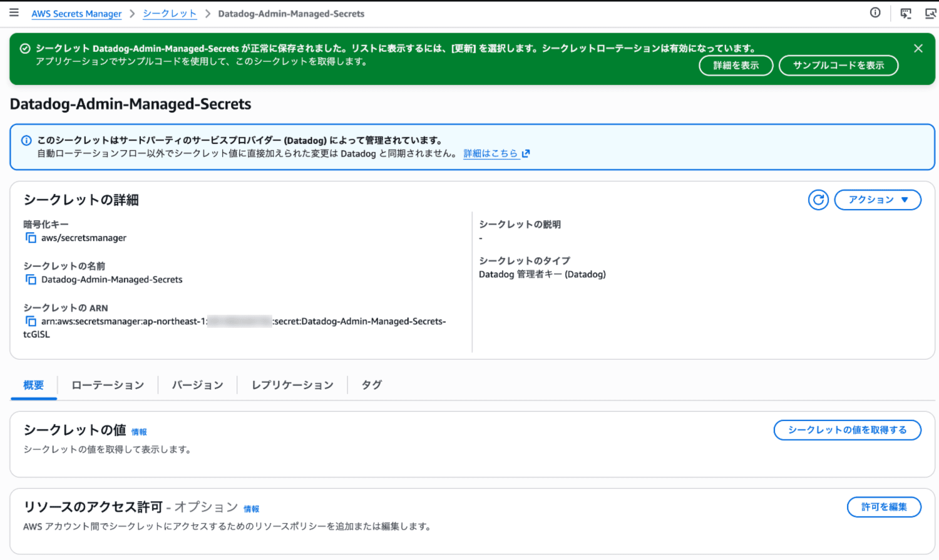Copy the secret name Datadog-Admin-Managed-Secrets
This screenshot has width=939, height=560.
point(31,280)
